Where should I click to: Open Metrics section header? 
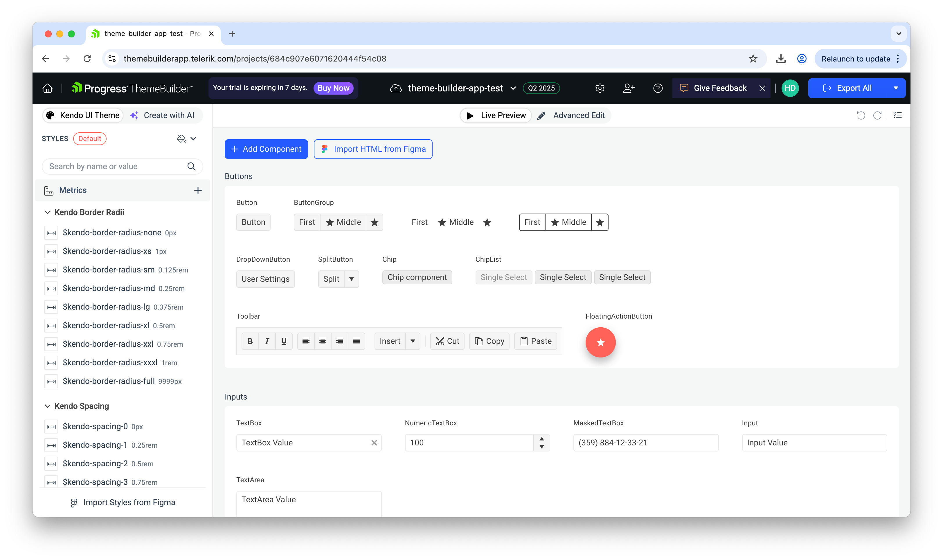122,190
